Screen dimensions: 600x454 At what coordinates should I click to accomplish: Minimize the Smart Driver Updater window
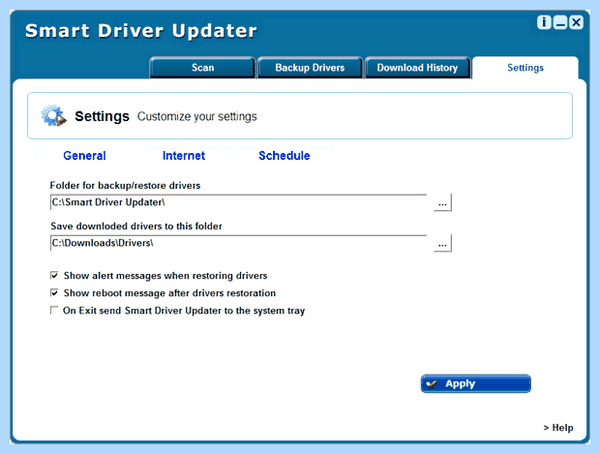click(x=560, y=23)
